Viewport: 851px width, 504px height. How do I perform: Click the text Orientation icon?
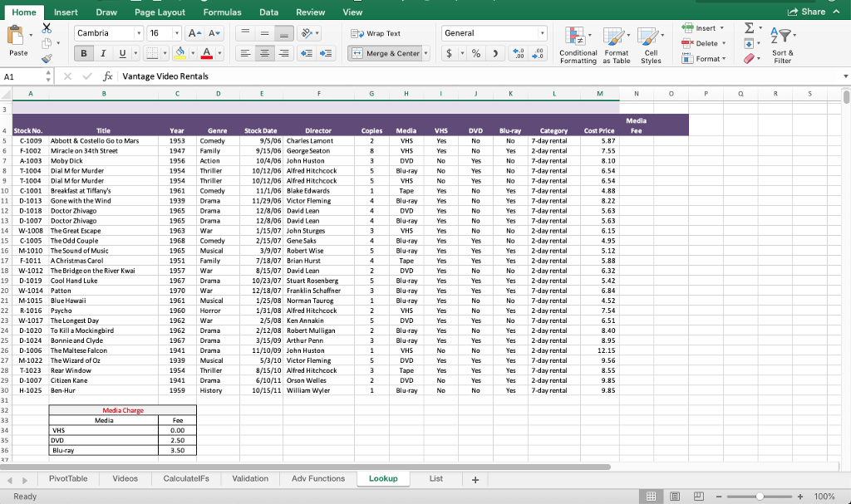tap(307, 33)
